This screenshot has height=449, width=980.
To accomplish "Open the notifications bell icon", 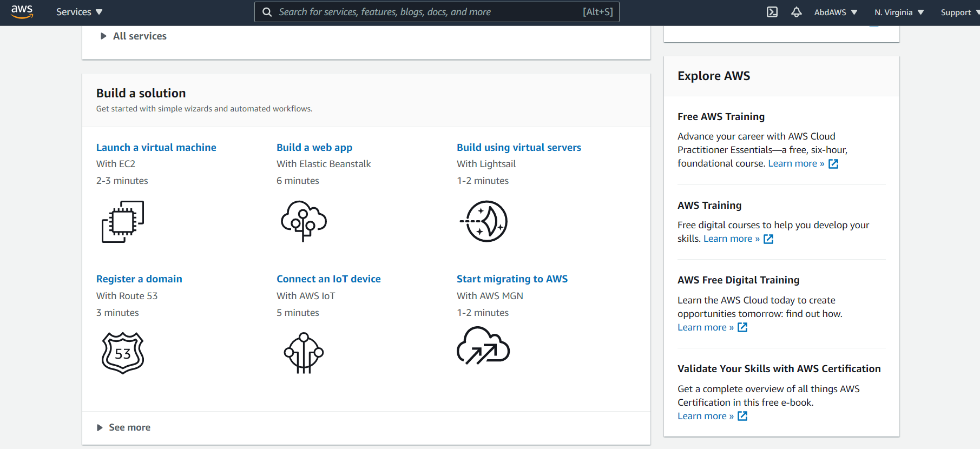I will (x=796, y=12).
